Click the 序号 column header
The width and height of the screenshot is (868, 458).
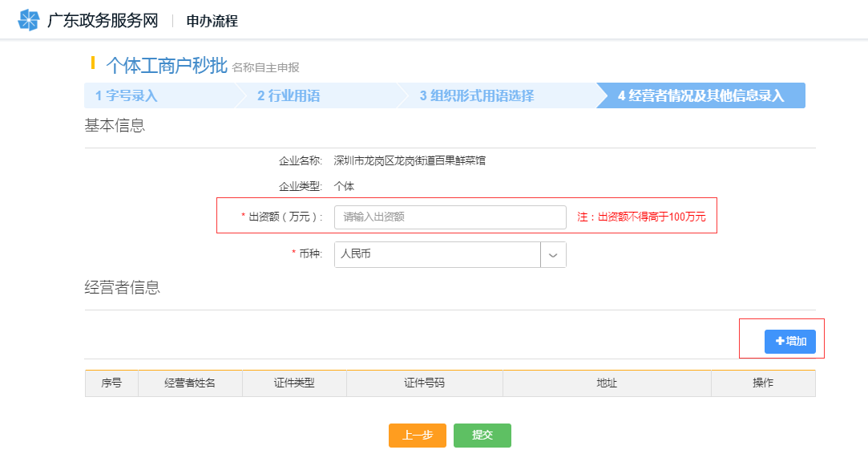point(111,383)
